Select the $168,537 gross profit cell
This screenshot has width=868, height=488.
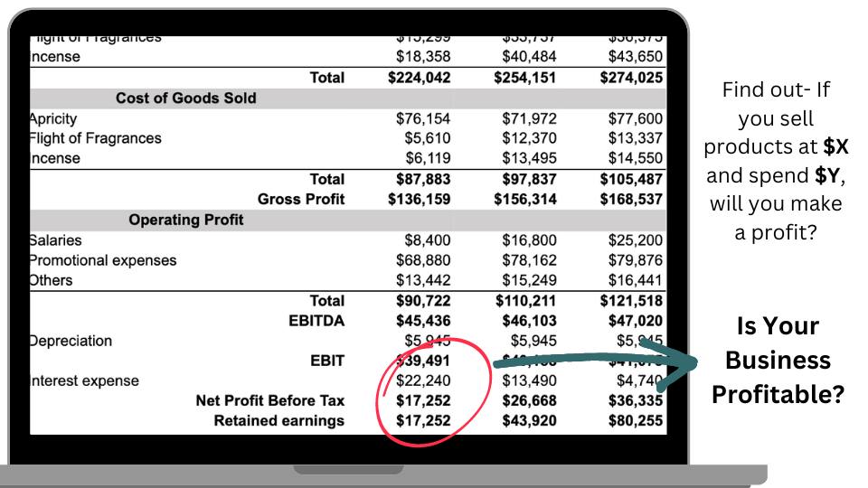tap(631, 199)
